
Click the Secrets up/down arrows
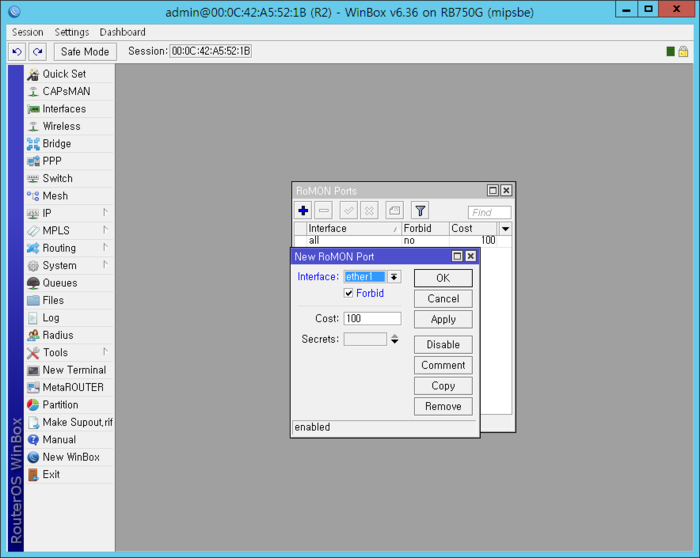click(395, 339)
